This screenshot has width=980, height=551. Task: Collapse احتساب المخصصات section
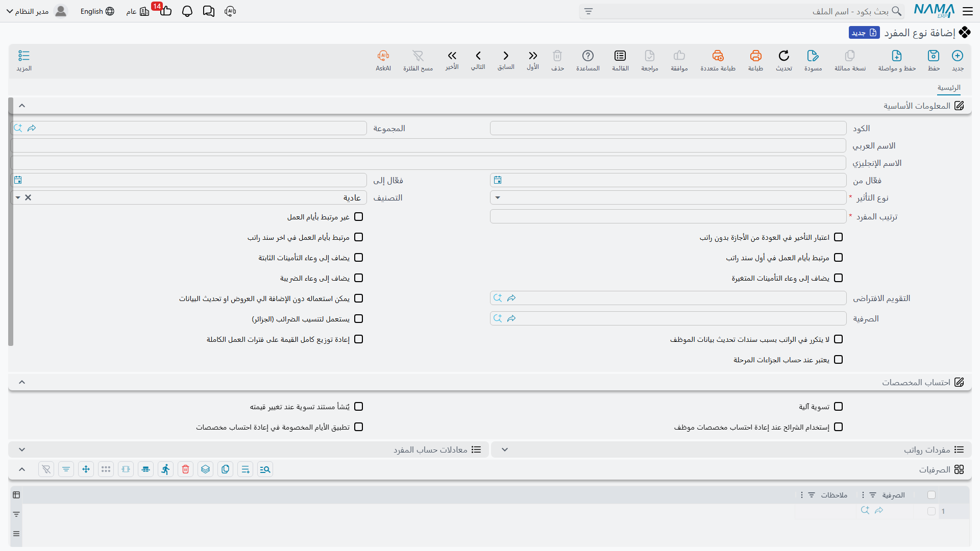(x=22, y=382)
